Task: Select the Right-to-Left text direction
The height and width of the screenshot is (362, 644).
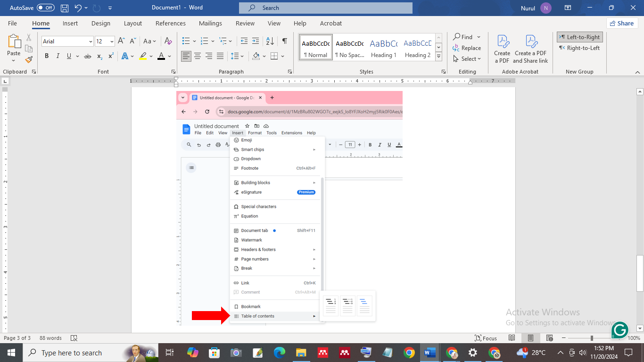Action: (579, 48)
